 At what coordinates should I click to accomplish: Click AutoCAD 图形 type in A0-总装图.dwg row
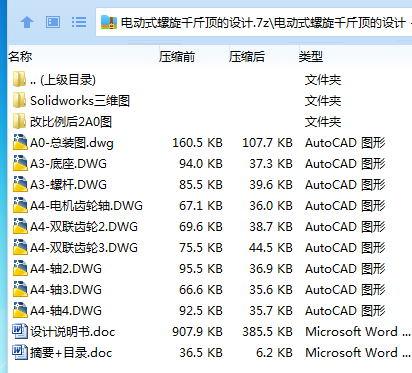click(345, 143)
